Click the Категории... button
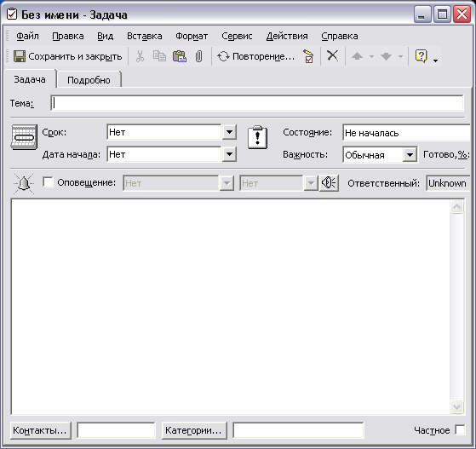The height and width of the screenshot is (449, 476). pyautogui.click(x=193, y=430)
